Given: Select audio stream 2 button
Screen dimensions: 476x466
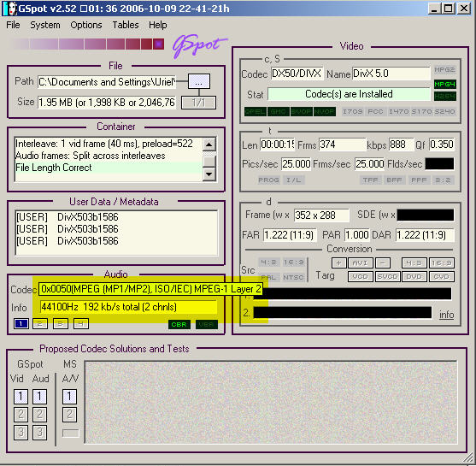Looking at the screenshot, I should click(x=40, y=323).
